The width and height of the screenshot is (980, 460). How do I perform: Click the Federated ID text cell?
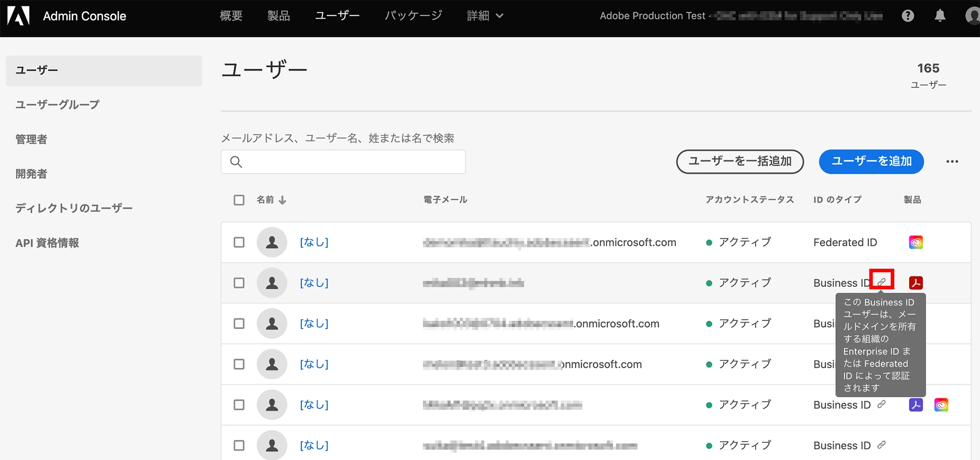click(845, 242)
